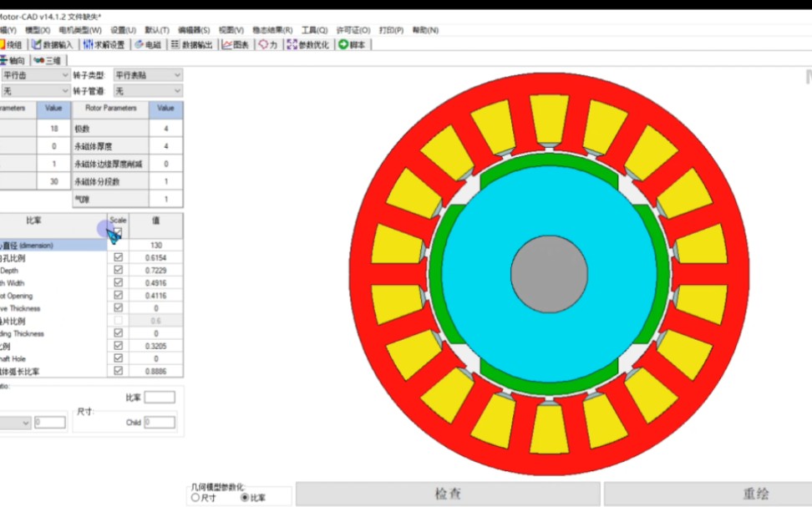
Task: Open the 绕组 (winding) toolbar icon
Action: (13, 44)
